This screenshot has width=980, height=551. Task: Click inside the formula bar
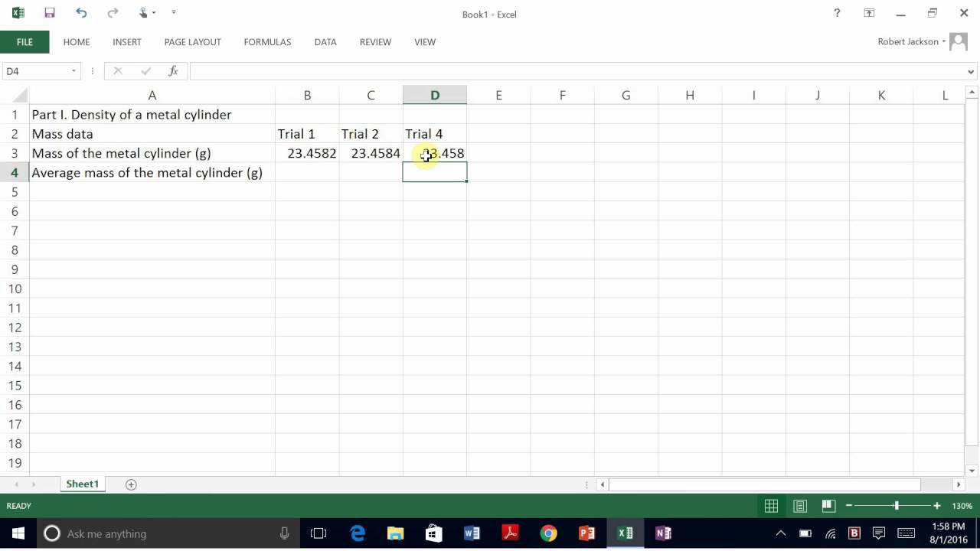[577, 71]
